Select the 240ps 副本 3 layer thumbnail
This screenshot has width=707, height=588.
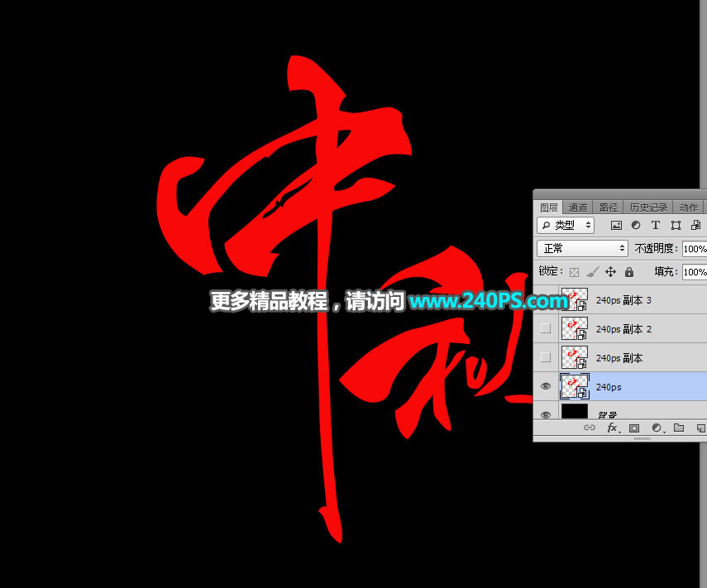(x=575, y=299)
